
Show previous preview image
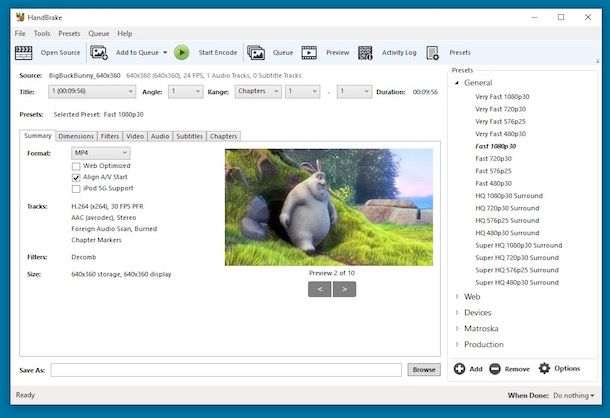[x=320, y=289]
